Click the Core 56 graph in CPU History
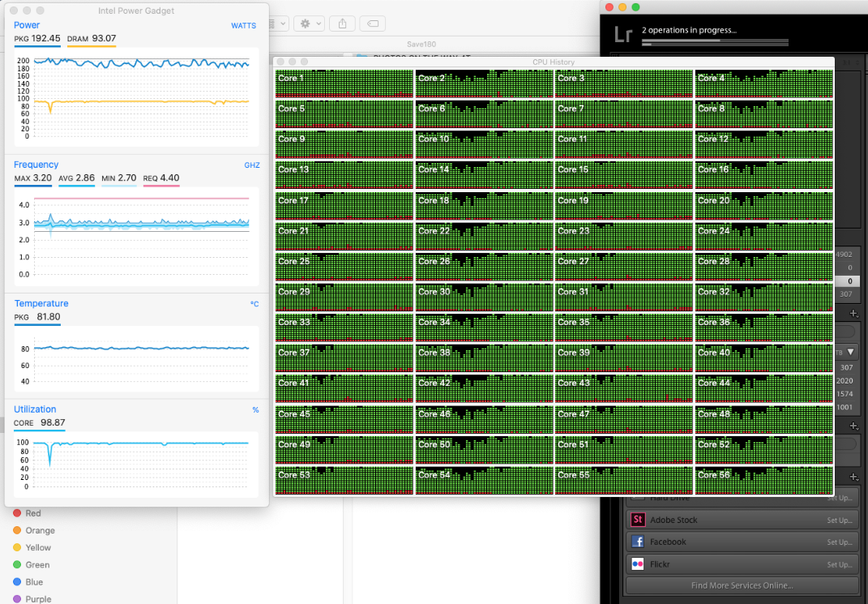Image resolution: width=868 pixels, height=604 pixels. 764,480
